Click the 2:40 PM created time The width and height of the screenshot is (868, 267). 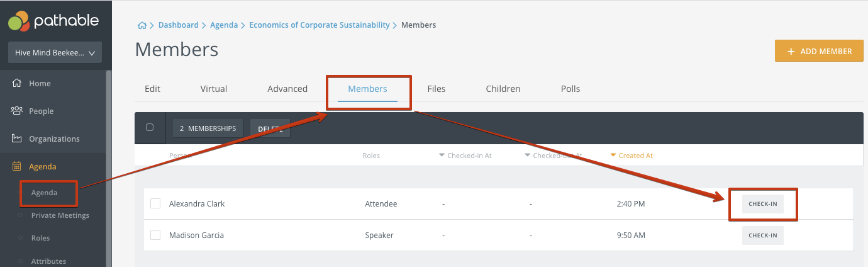[631, 204]
